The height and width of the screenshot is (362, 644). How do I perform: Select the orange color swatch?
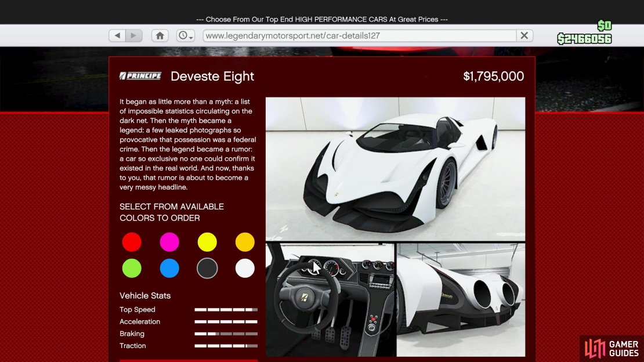245,242
